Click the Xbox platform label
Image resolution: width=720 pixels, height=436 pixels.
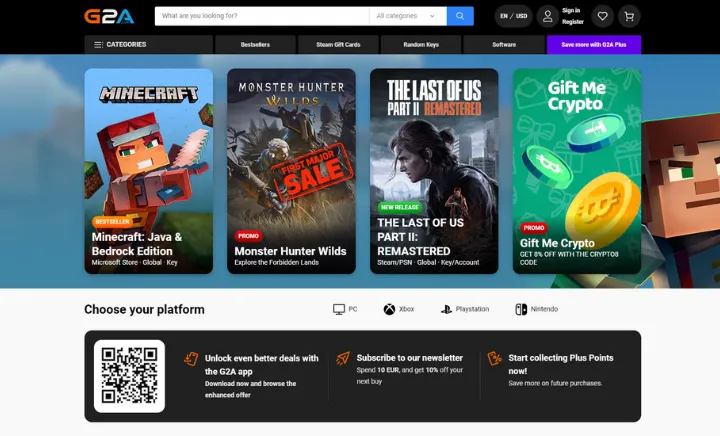406,309
